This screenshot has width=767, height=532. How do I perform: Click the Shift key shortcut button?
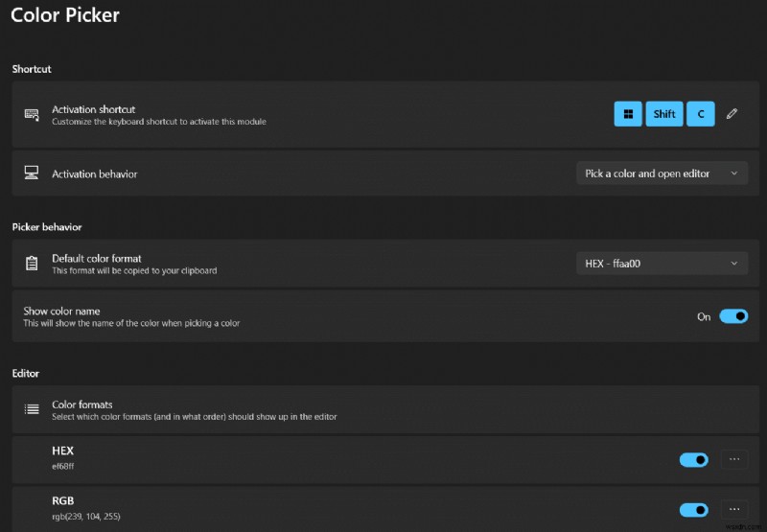(x=663, y=114)
